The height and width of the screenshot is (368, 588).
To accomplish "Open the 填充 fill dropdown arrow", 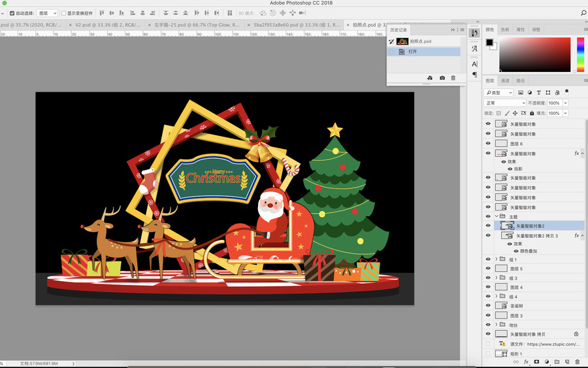I will click(x=566, y=113).
